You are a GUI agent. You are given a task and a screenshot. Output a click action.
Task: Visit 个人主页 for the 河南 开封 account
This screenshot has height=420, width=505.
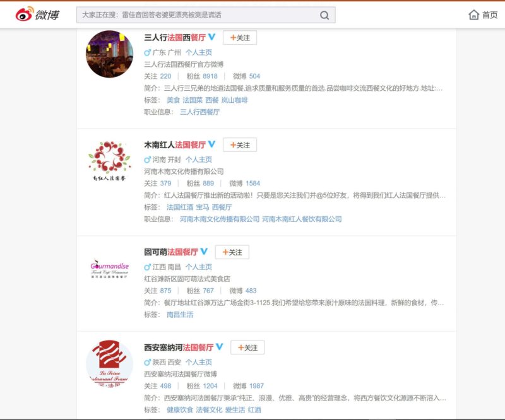tap(199, 160)
